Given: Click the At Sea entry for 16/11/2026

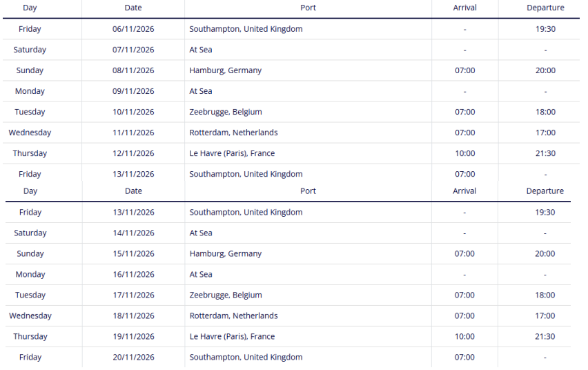Looking at the screenshot, I should click(201, 274).
